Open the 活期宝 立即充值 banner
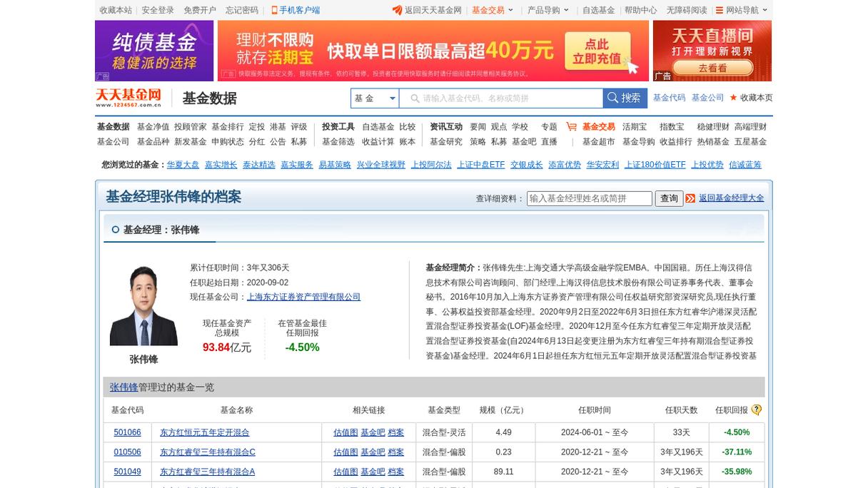 point(433,51)
